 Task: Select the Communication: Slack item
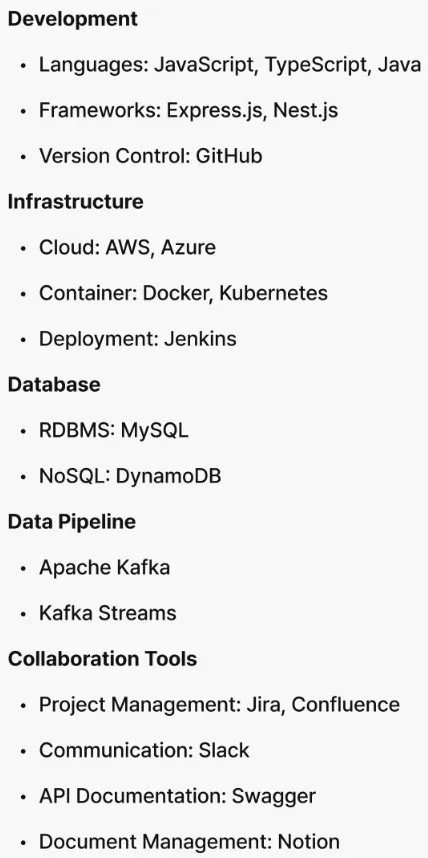144,750
